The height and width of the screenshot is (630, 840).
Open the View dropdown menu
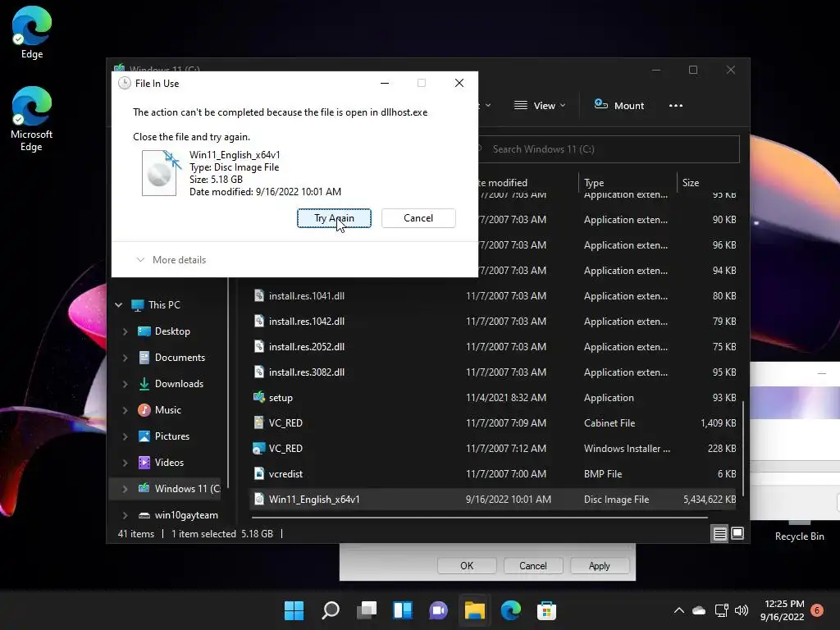pos(540,106)
